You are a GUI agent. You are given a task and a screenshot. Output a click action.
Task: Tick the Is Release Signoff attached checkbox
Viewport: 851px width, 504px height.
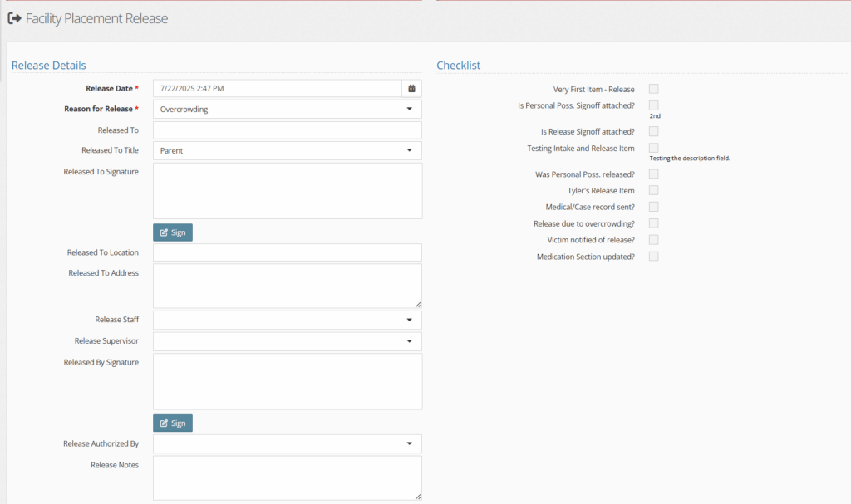[653, 131]
